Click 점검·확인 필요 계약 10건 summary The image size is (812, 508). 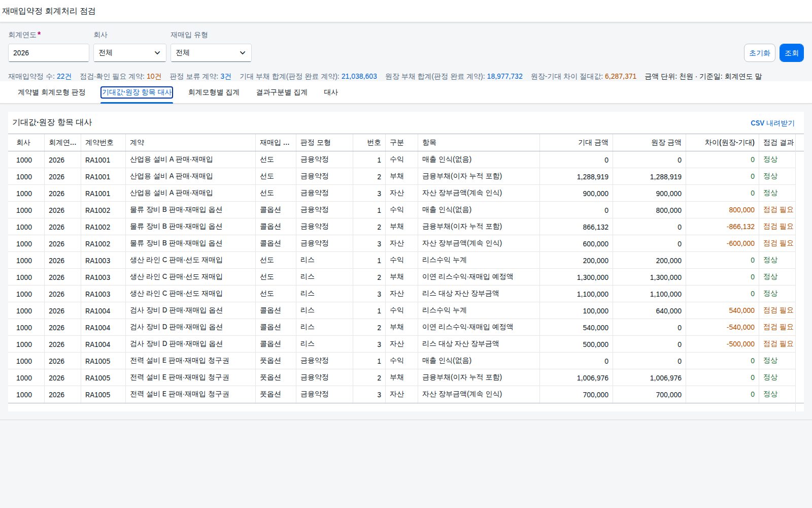coord(120,77)
